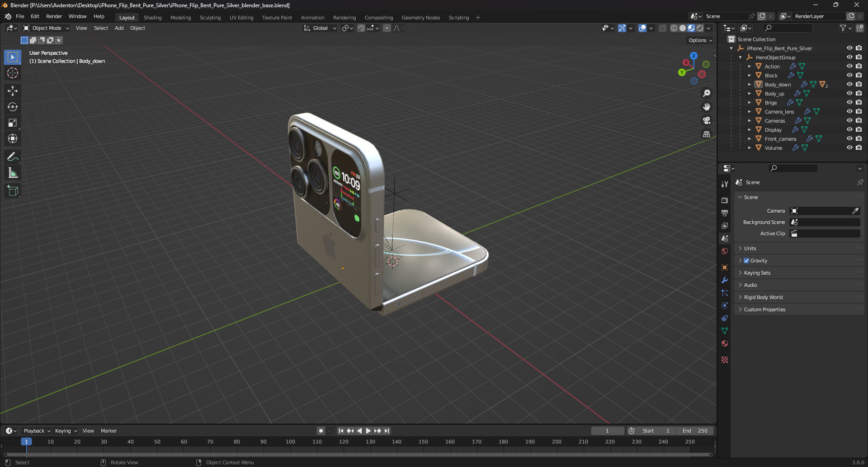Enable the Gravity checkbox

pyautogui.click(x=746, y=261)
